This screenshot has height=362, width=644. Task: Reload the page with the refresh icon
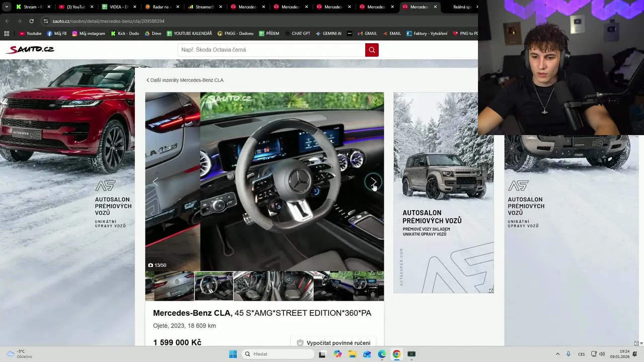click(x=31, y=21)
